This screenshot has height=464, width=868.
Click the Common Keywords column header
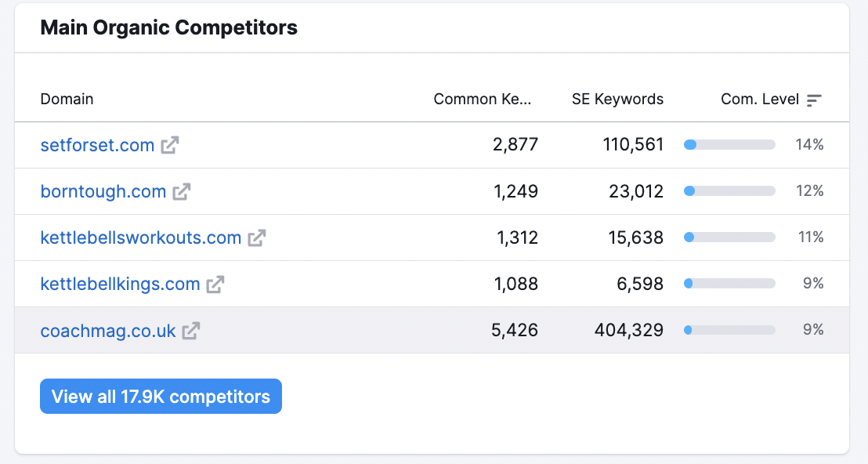click(x=483, y=100)
